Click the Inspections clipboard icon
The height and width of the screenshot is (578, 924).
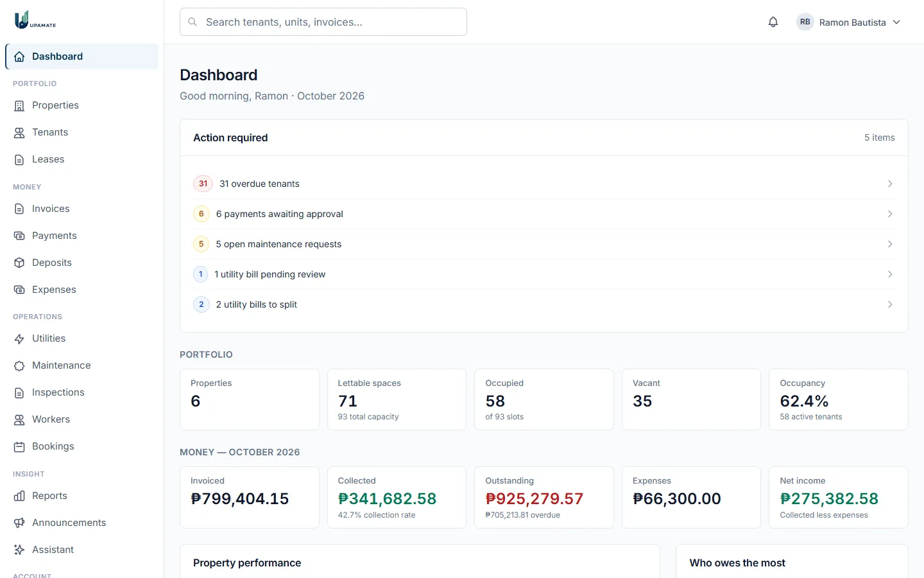[x=19, y=392]
